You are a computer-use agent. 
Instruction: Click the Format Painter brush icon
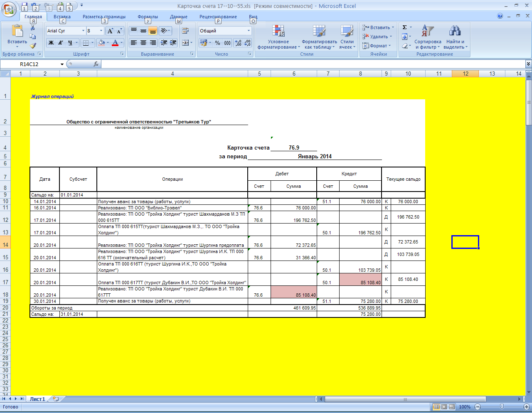click(33, 46)
